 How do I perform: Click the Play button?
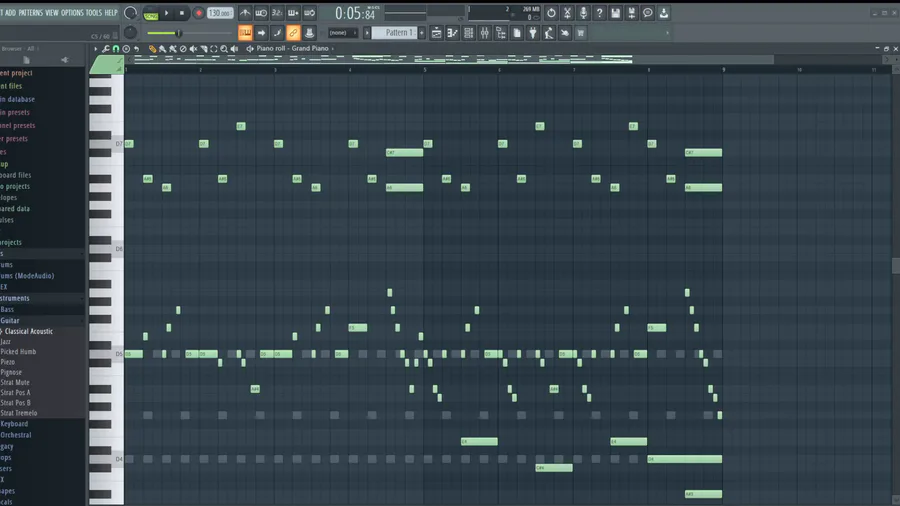click(166, 13)
